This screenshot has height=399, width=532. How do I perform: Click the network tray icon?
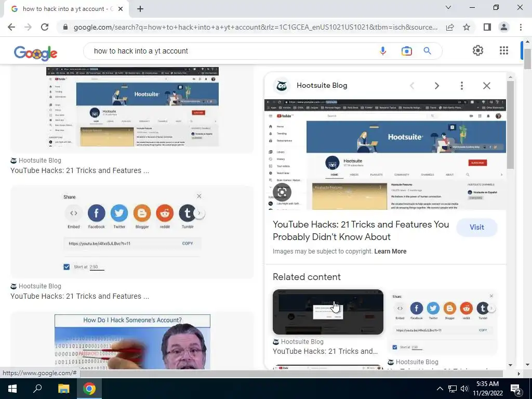tap(453, 389)
